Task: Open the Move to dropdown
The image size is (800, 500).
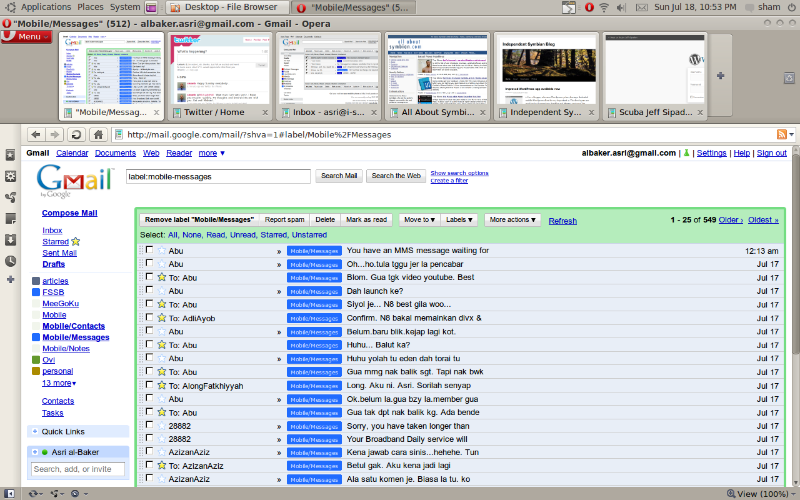Action: pyautogui.click(x=419, y=219)
